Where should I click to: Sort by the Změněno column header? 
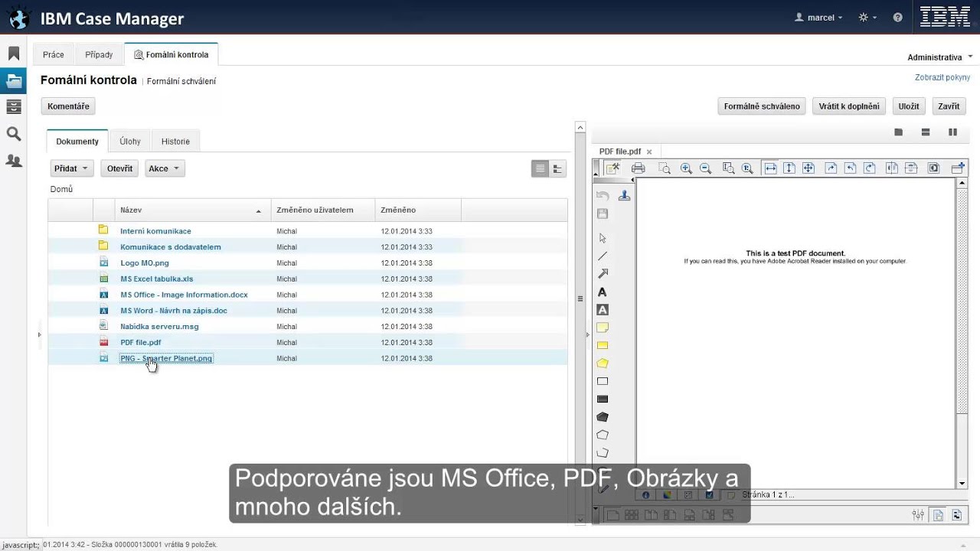[x=418, y=210]
